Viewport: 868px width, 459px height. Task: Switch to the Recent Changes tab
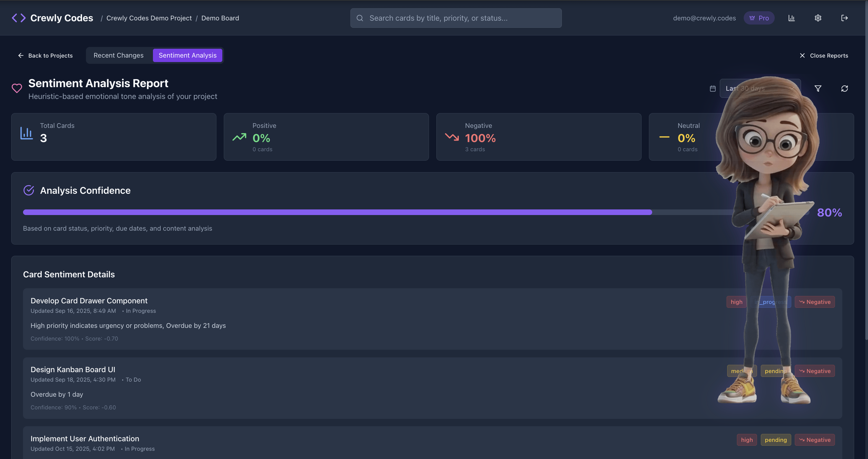(118, 55)
